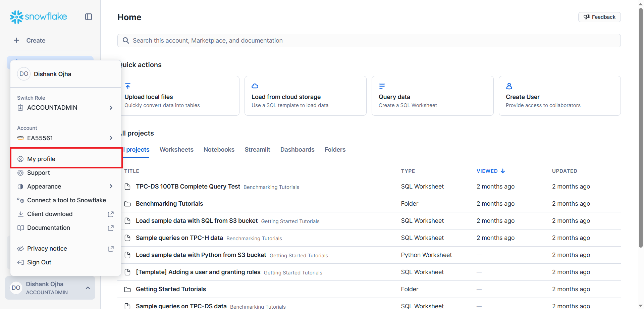Open Load sample data with Python from S3 bucket
The width and height of the screenshot is (644, 310).
click(201, 255)
